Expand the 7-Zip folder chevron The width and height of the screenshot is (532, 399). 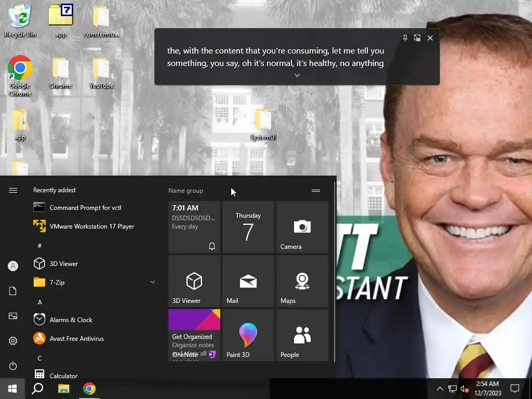(x=153, y=282)
